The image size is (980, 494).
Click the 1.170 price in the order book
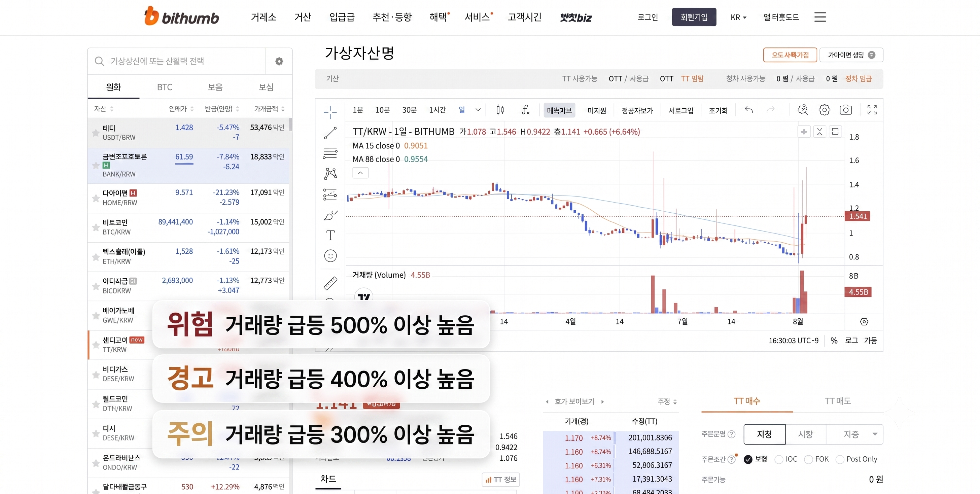point(573,438)
